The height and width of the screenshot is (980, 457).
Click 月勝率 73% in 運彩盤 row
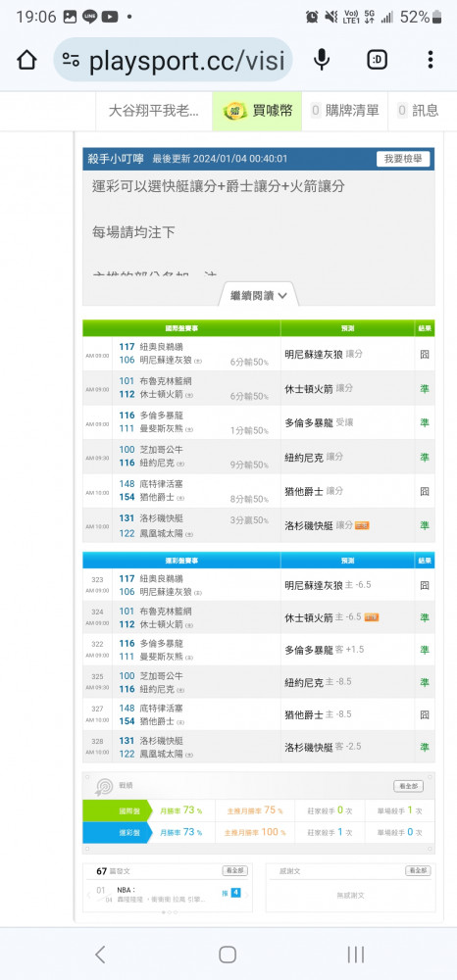point(181,832)
